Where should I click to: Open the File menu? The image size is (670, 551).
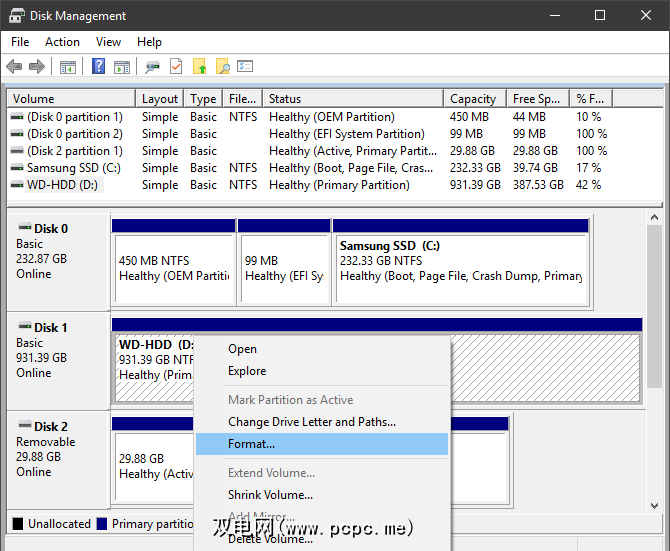click(20, 42)
